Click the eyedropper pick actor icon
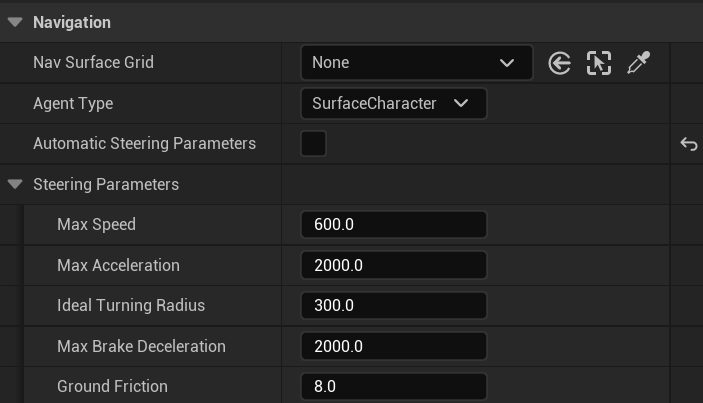703x403 pixels. pyautogui.click(x=638, y=63)
